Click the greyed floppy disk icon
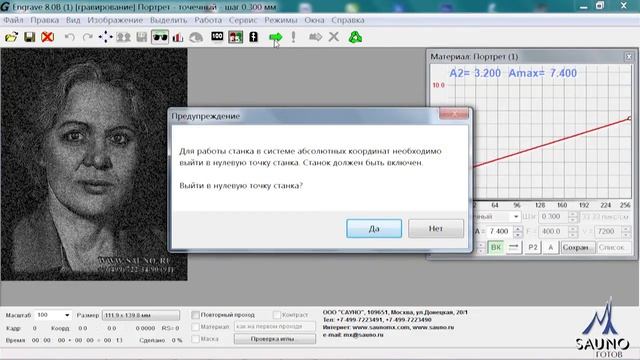This screenshot has width=640, height=360. (141, 37)
